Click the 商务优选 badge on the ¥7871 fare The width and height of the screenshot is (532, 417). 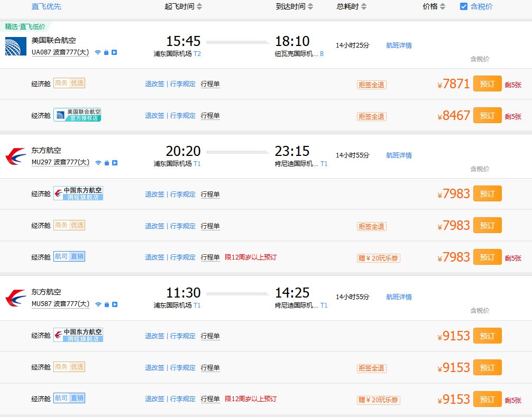click(x=69, y=83)
